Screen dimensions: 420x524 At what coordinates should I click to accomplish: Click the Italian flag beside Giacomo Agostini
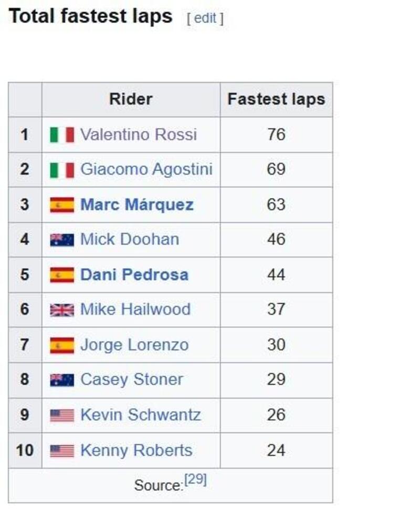(62, 170)
